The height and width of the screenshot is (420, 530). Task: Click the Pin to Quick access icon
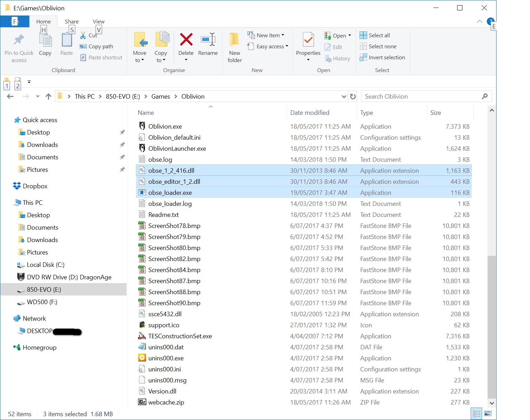click(x=19, y=40)
